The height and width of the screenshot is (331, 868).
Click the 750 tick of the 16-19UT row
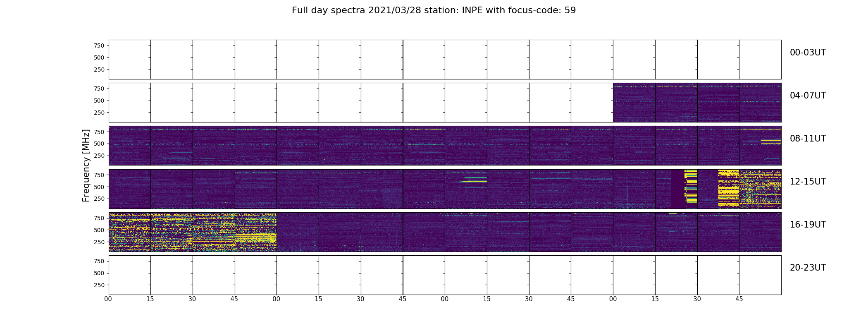point(99,218)
